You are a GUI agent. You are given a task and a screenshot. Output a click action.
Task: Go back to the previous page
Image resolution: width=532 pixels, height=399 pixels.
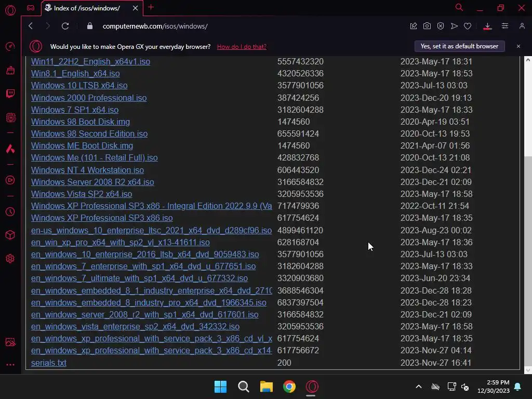pos(31,26)
